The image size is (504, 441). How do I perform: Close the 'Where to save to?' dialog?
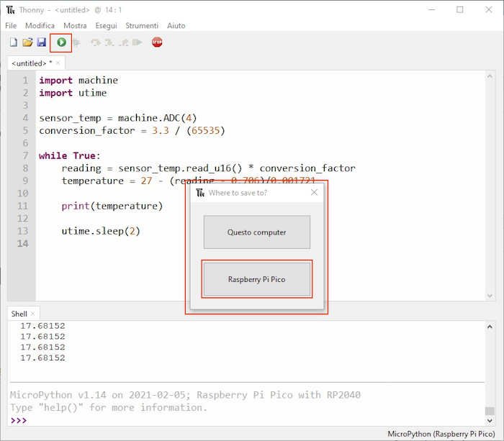point(314,192)
